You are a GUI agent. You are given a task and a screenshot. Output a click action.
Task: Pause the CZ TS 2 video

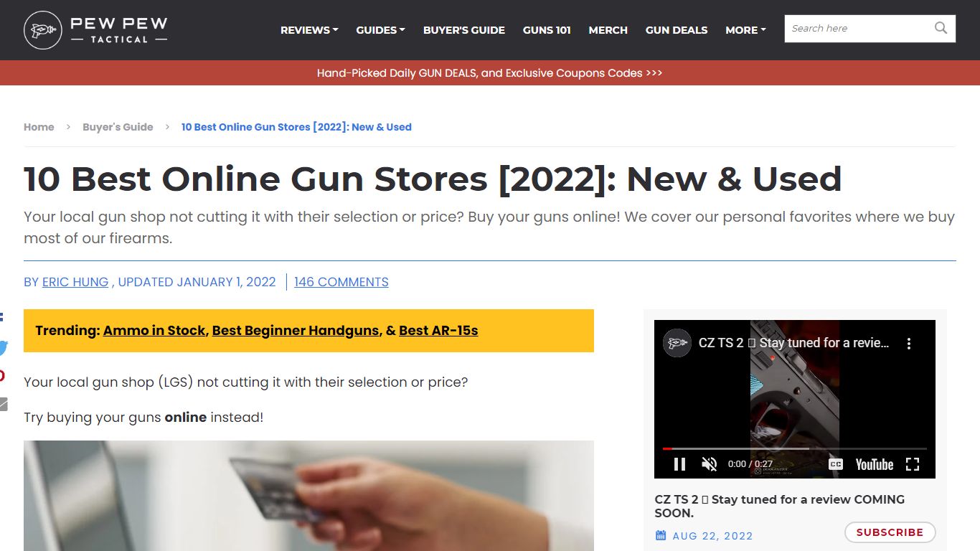click(679, 464)
